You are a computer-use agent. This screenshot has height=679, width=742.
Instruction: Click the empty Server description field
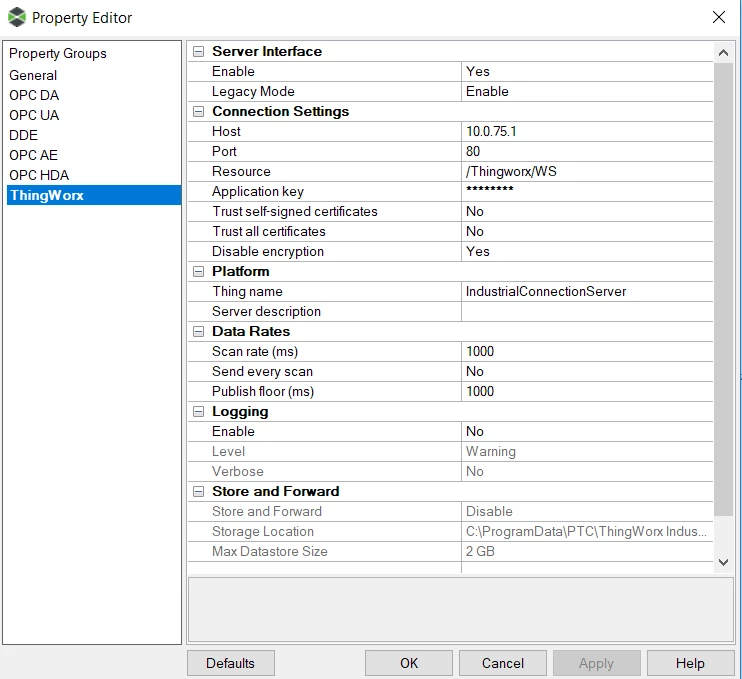pos(587,311)
